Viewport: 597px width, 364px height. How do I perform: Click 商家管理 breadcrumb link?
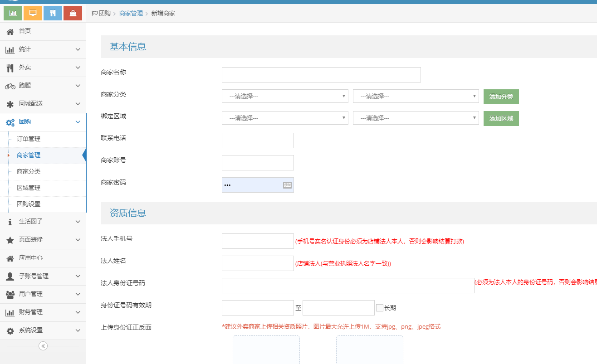point(131,14)
